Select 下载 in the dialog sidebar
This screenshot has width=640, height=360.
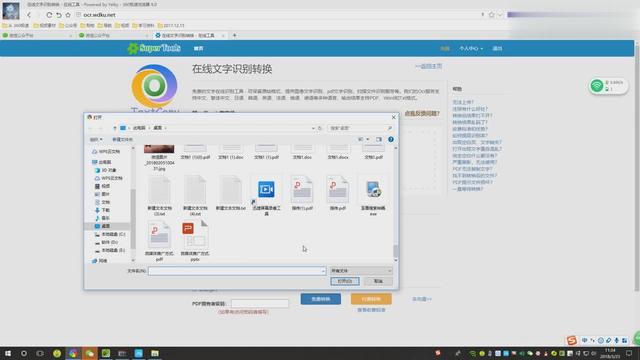pos(102,210)
